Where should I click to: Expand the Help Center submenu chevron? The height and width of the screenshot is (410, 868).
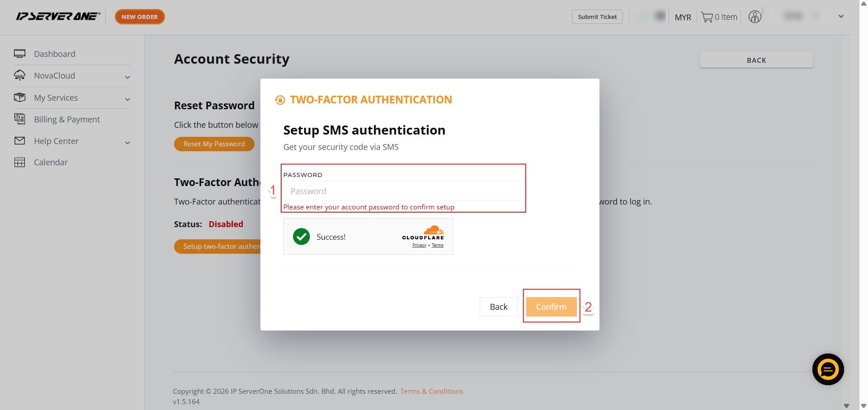(127, 143)
